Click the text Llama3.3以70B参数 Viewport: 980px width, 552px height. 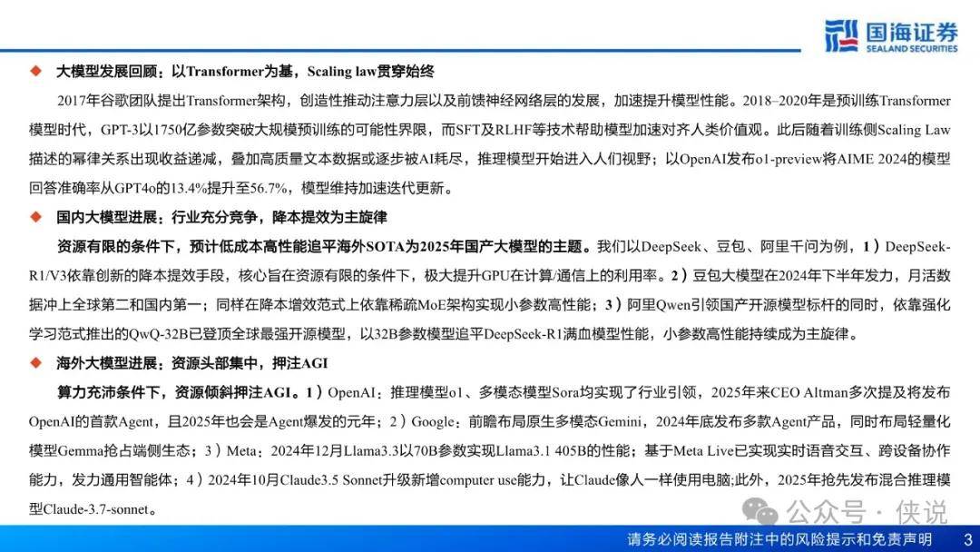(x=406, y=450)
